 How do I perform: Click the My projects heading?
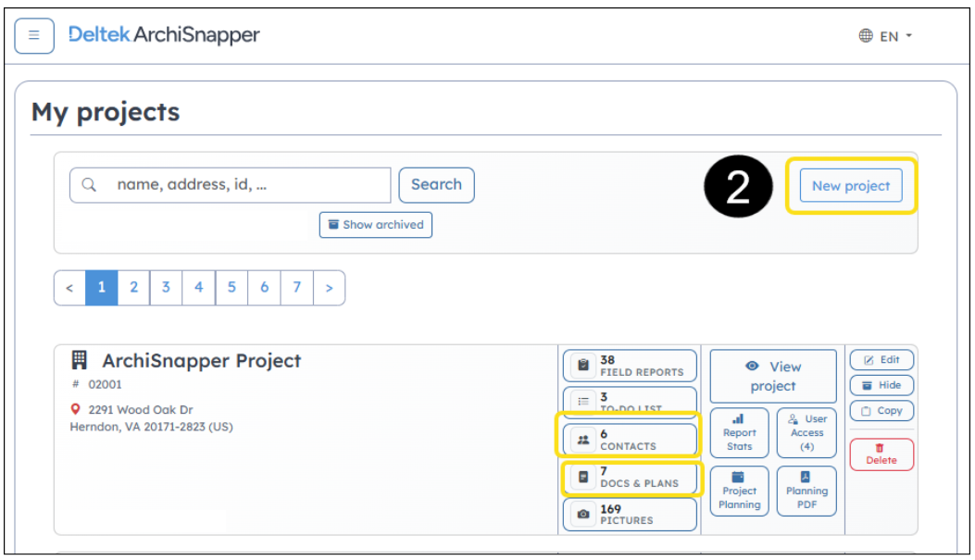[x=106, y=112]
